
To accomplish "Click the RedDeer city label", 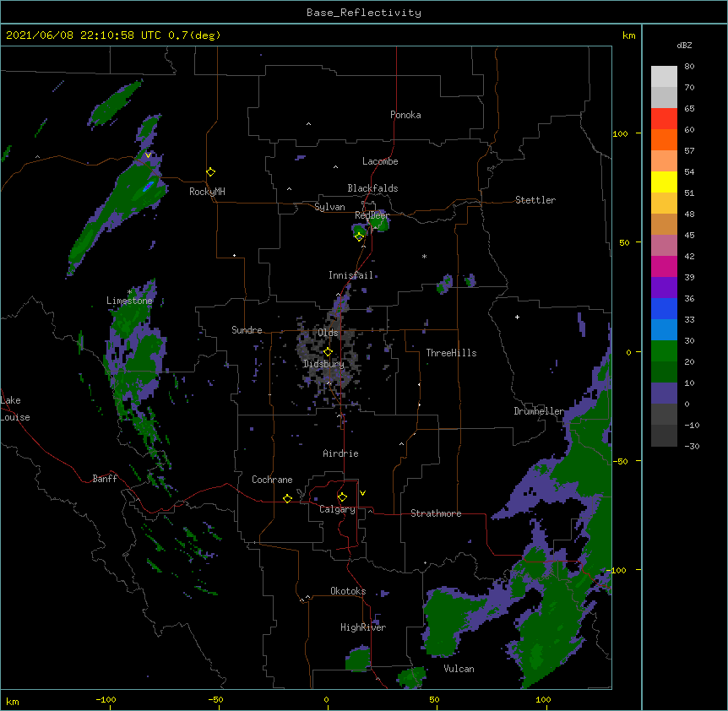I will coord(372,215).
